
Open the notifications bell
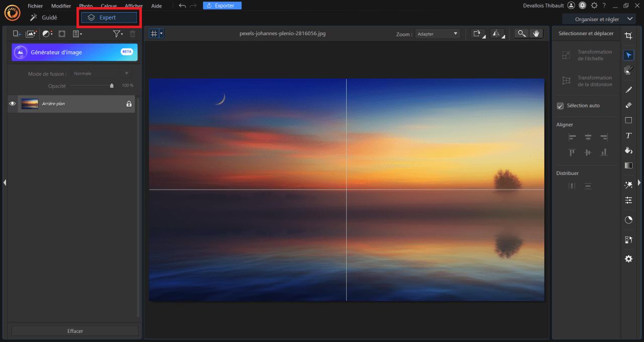(583, 6)
